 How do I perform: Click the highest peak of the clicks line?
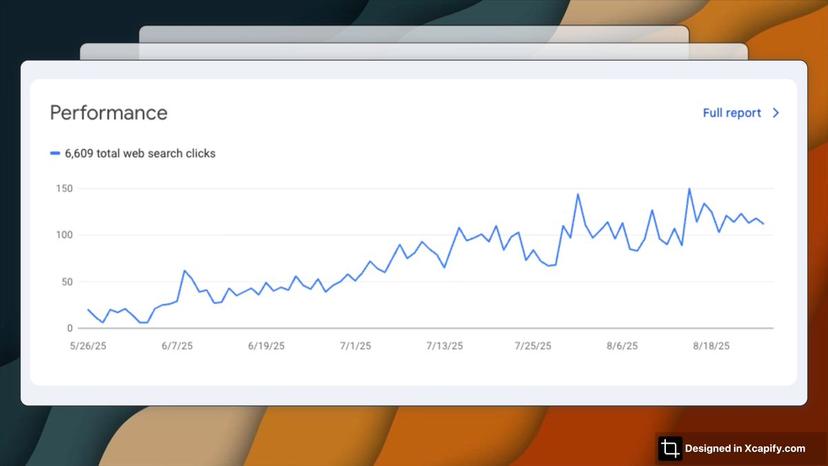pyautogui.click(x=689, y=189)
